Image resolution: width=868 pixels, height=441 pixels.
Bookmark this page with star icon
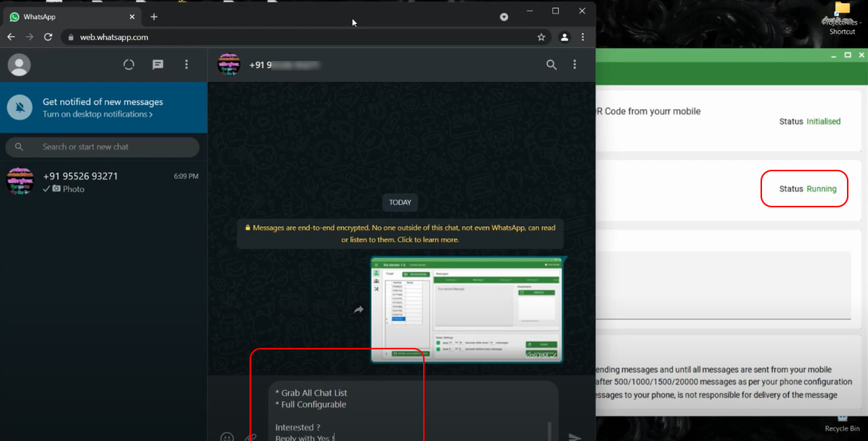click(541, 37)
